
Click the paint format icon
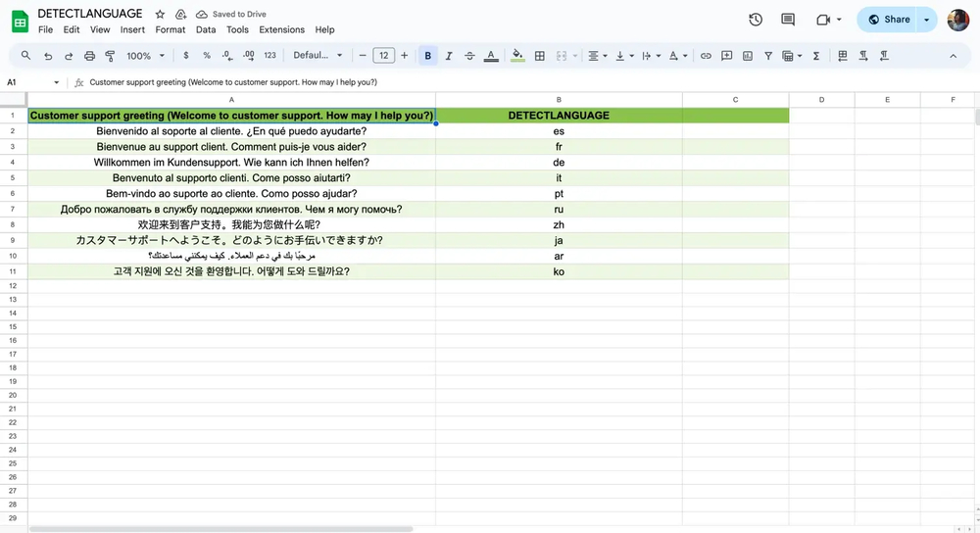click(112, 56)
